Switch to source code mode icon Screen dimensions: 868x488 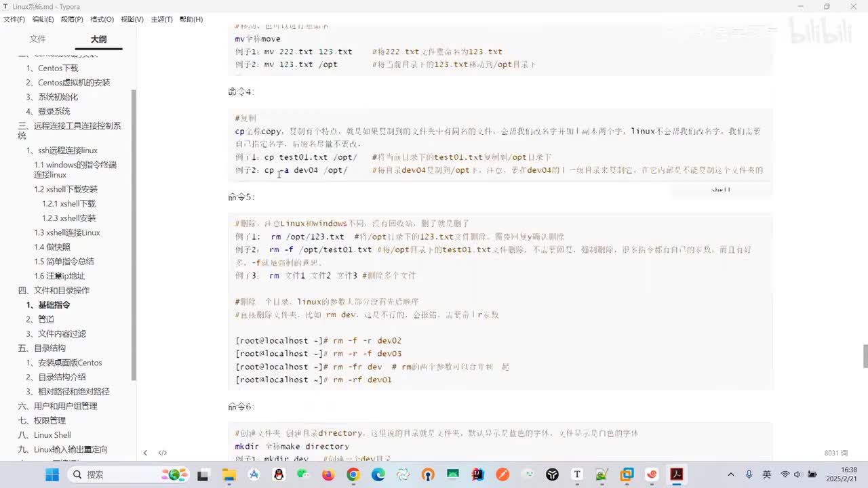(163, 453)
